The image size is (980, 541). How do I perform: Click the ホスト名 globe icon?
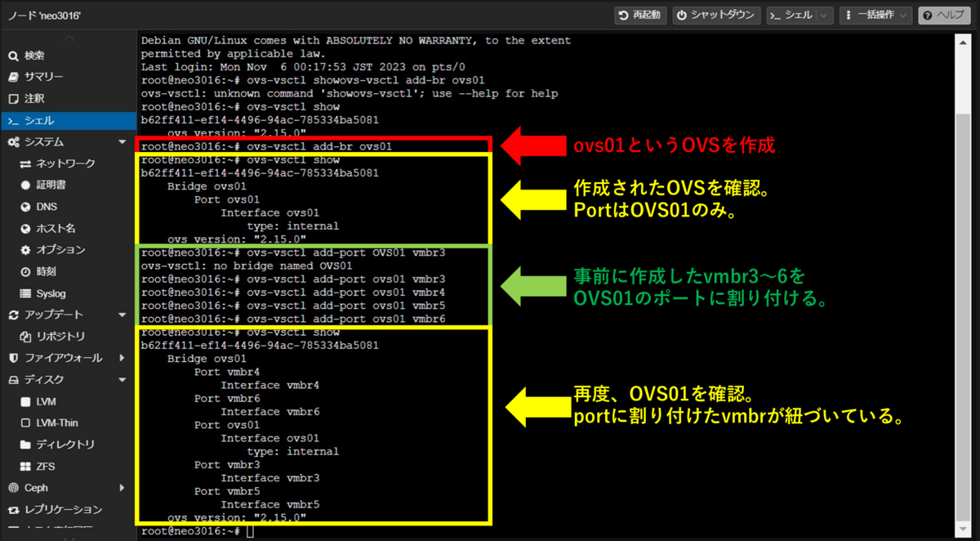click(25, 229)
